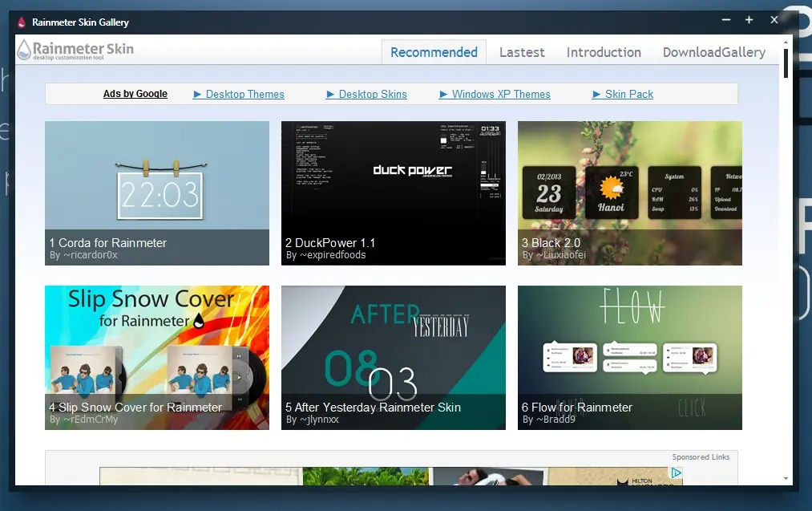Click the vertical scrollbar thumb

pyautogui.click(x=786, y=63)
